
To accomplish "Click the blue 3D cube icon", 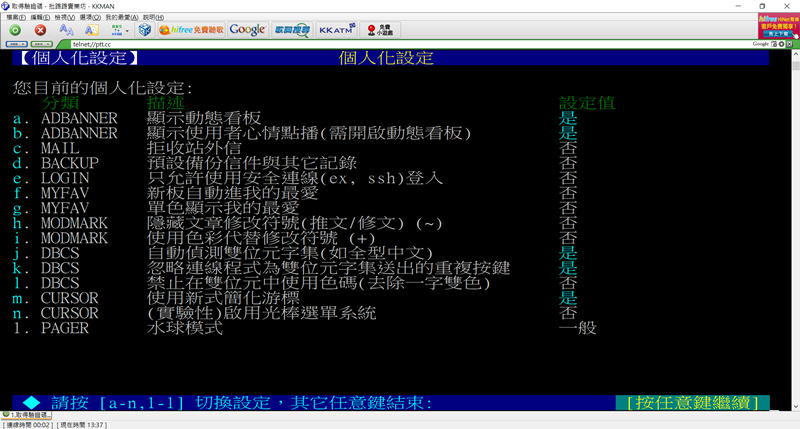I will 145,30.
